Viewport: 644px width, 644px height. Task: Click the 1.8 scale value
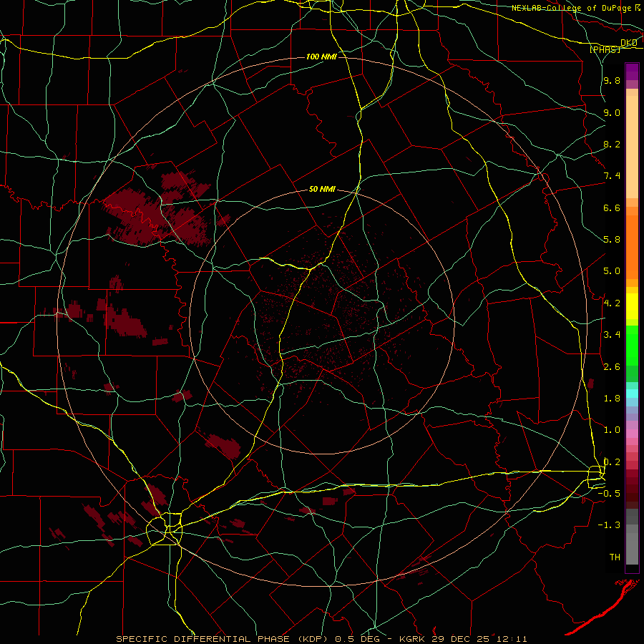(612, 399)
